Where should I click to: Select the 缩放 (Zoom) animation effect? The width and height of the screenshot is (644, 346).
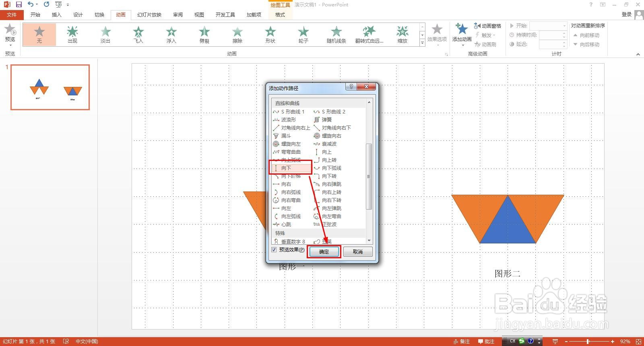(402, 35)
